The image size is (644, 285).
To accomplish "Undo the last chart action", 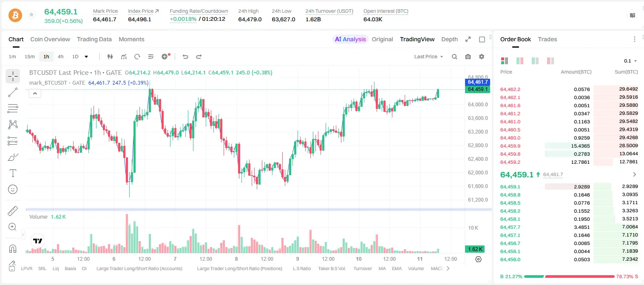I will click(x=185, y=57).
